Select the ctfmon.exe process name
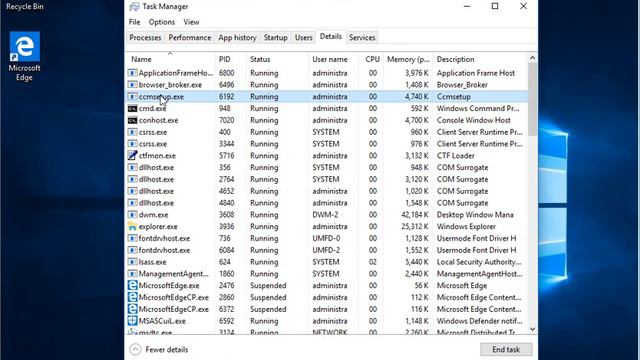Viewport: 640px width, 360px height. pyautogui.click(x=157, y=156)
